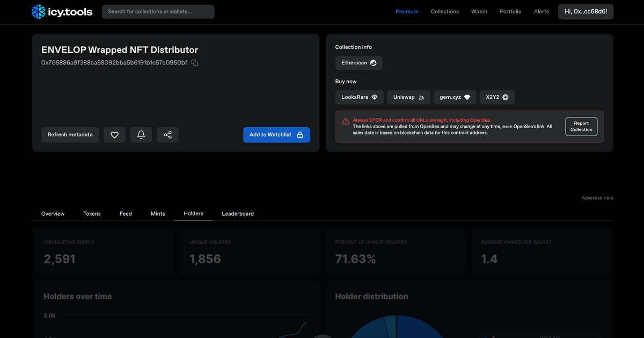Open Portfolio from the navigation
This screenshot has width=644, height=338.
click(x=510, y=11)
